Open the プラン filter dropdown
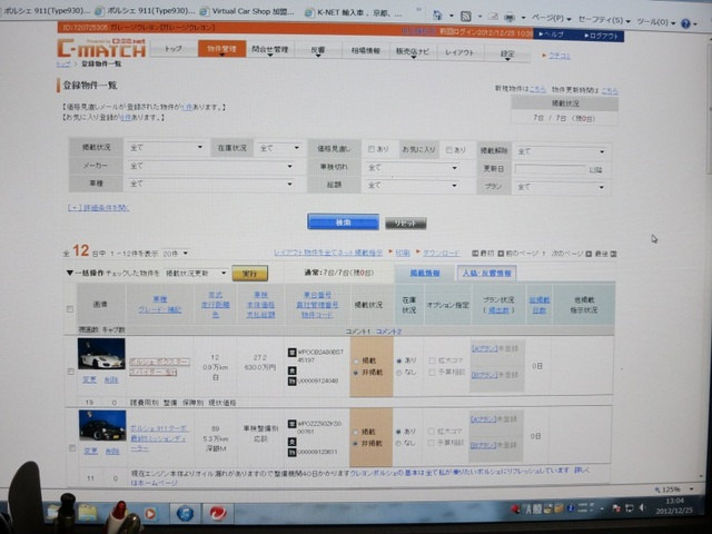 coord(561,187)
